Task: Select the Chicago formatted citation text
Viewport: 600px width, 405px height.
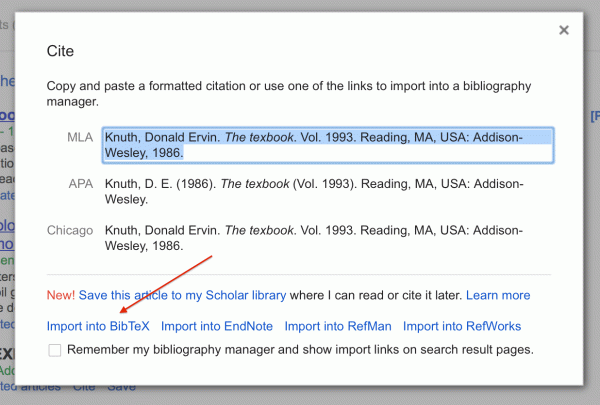Action: (x=314, y=238)
